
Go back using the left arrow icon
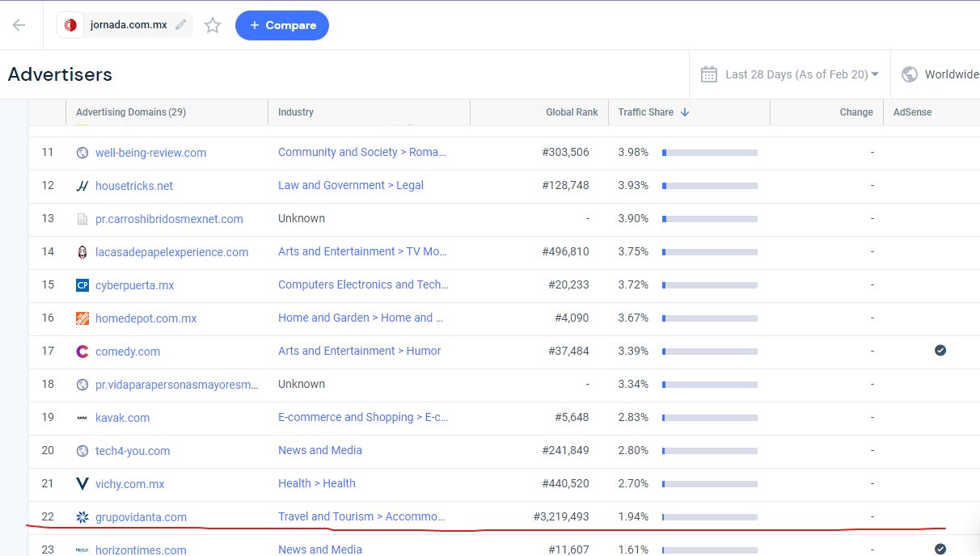click(19, 25)
